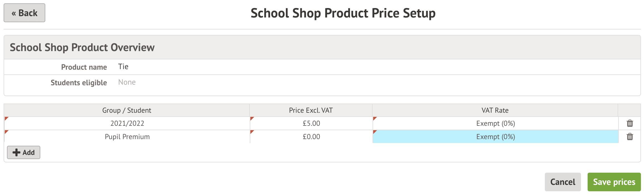This screenshot has width=644, height=196.
Task: Delete the 2021/2022 price row
Action: (x=630, y=123)
